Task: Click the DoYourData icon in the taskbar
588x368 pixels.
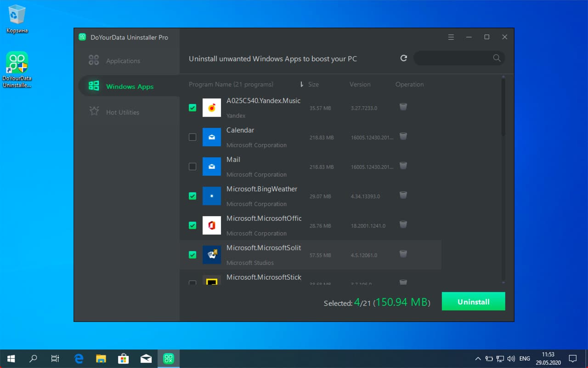Action: coord(169,358)
